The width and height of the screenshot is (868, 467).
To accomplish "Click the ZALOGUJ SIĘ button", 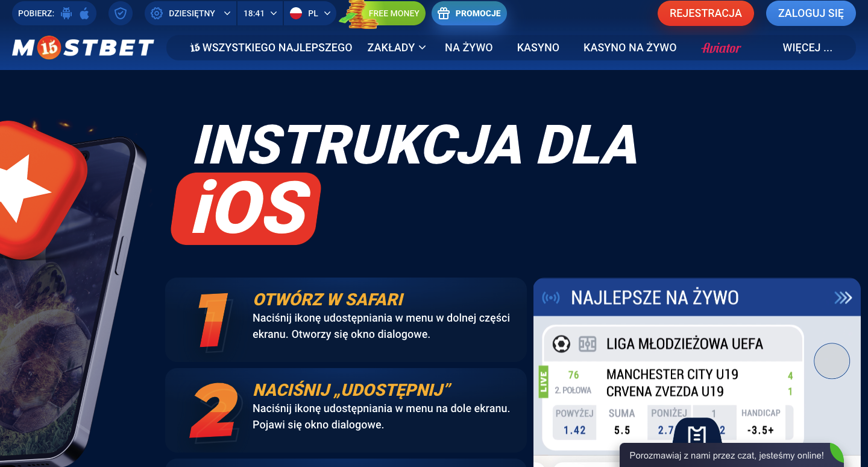I will coord(811,13).
